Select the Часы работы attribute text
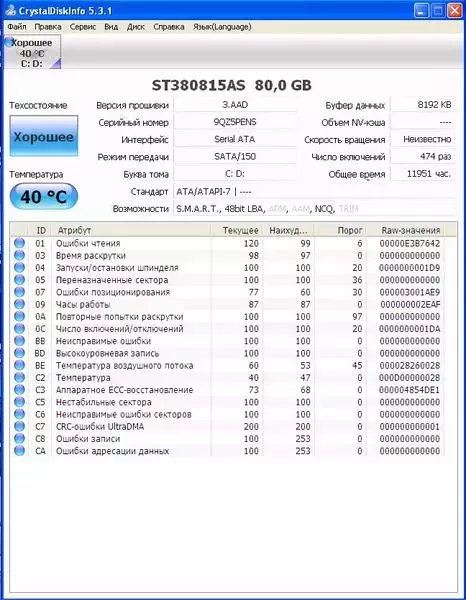 pyautogui.click(x=83, y=305)
